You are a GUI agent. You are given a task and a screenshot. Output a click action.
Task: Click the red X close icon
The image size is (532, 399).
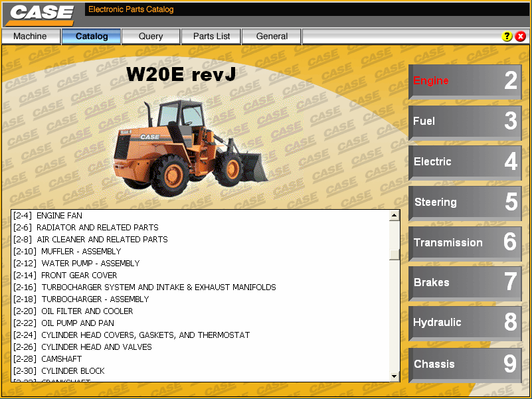click(x=520, y=37)
